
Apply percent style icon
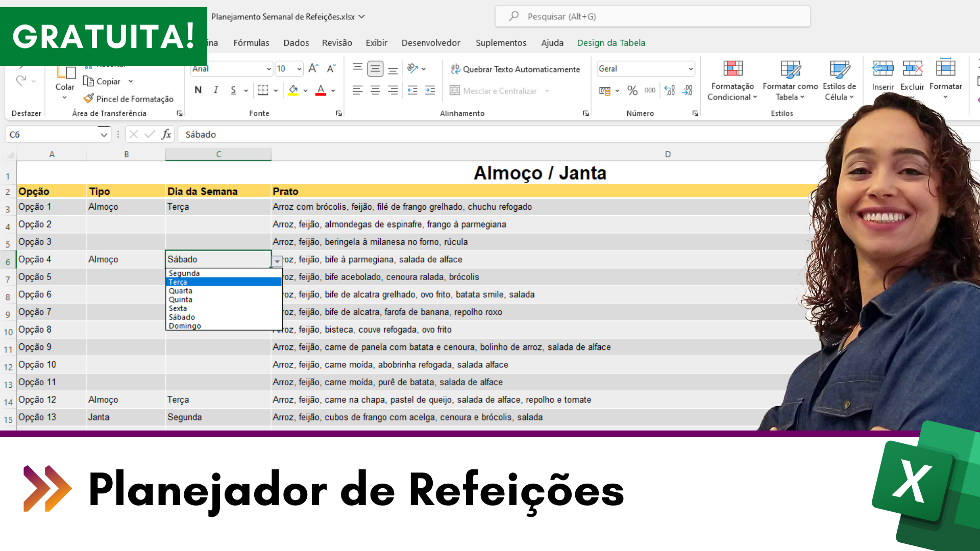[x=632, y=91]
